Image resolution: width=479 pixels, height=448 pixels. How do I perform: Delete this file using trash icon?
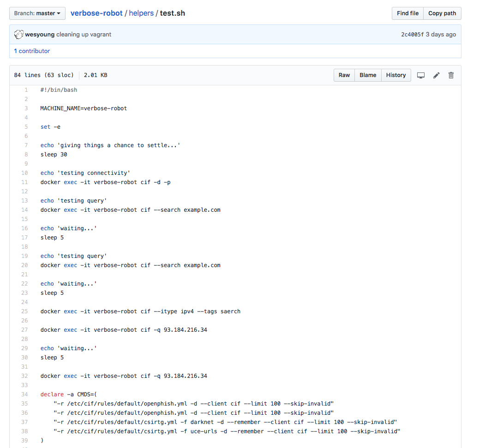[x=451, y=75]
